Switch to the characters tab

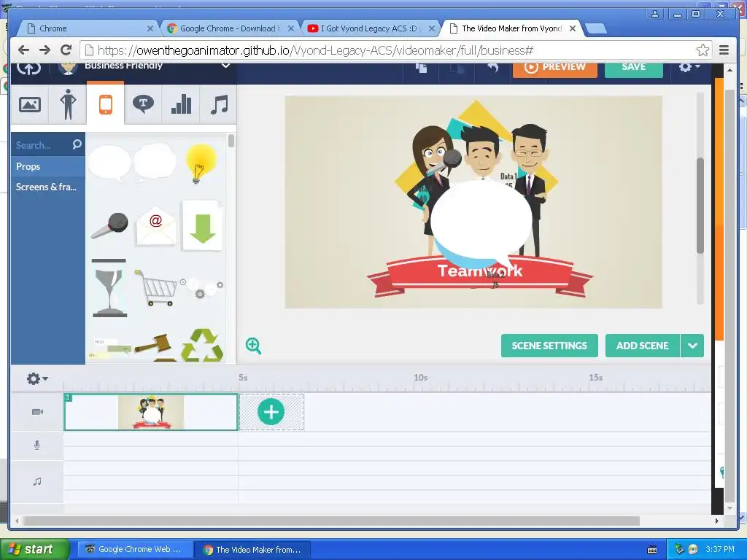click(x=68, y=104)
